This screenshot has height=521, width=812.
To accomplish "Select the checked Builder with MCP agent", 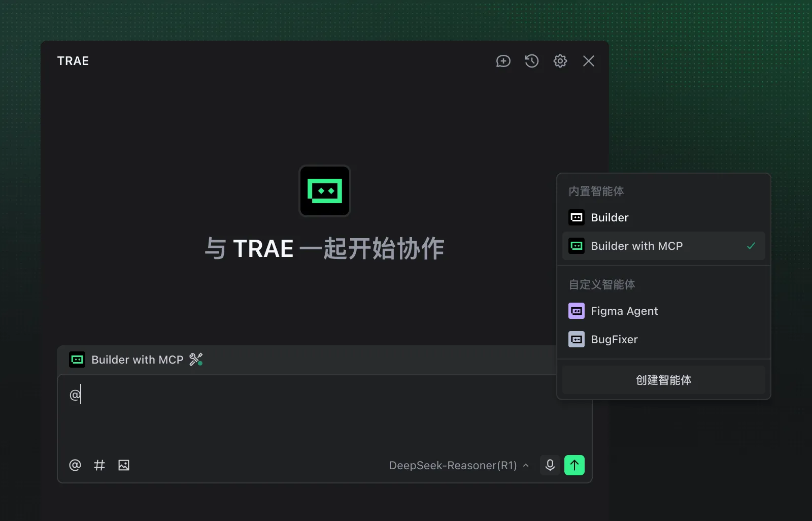I will click(x=664, y=246).
